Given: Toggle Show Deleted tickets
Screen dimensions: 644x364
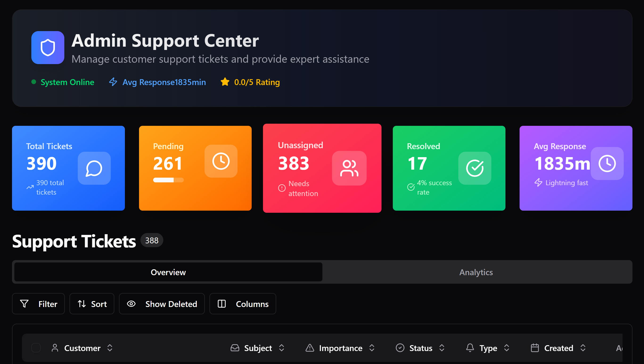Looking at the screenshot, I should click(162, 304).
